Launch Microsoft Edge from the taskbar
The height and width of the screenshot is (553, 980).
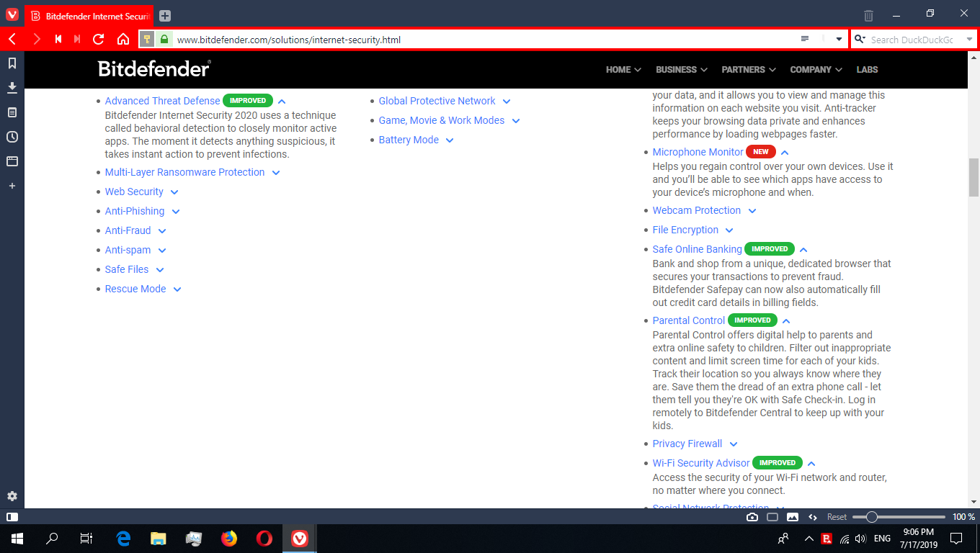123,538
